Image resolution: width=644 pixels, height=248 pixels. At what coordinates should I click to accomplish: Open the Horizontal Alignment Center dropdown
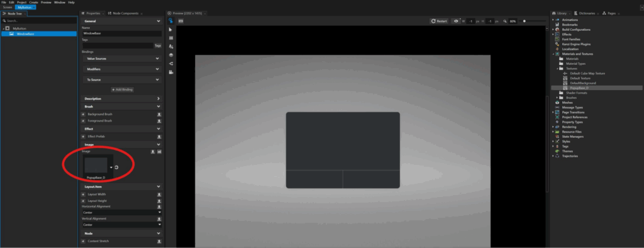pos(122,213)
